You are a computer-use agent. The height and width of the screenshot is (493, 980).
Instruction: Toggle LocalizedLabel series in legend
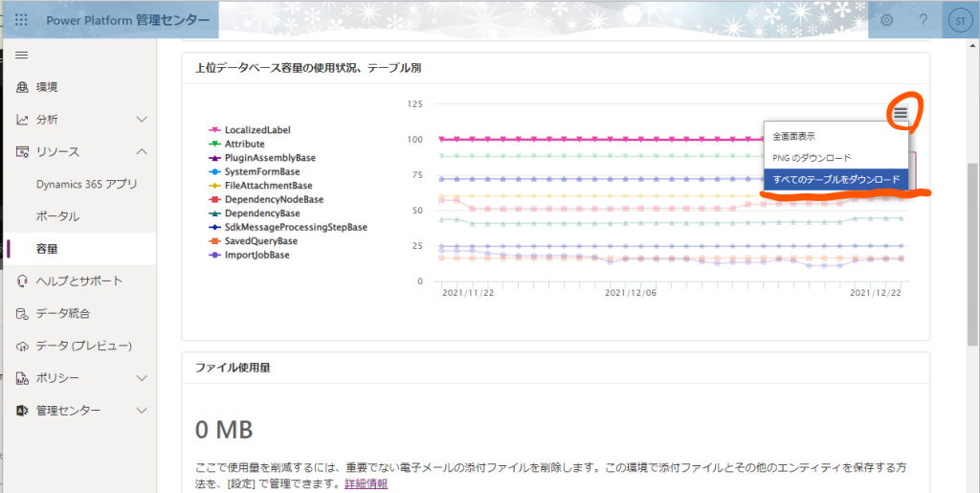coord(250,130)
